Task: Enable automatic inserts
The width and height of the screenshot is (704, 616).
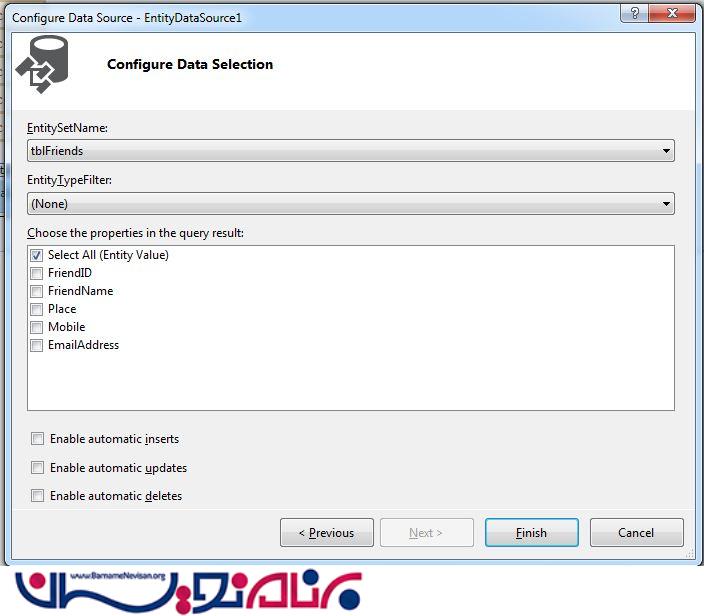Action: pos(38,439)
